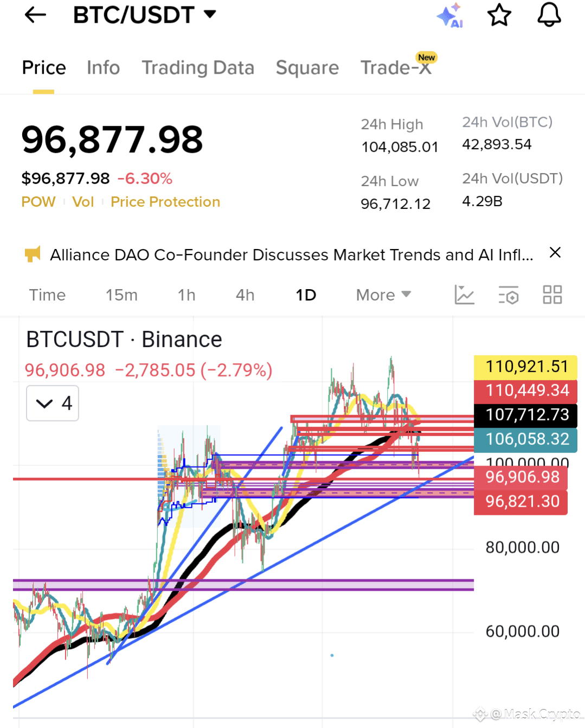Select the 96,821.30 price label
585x728 pixels.
click(x=521, y=502)
